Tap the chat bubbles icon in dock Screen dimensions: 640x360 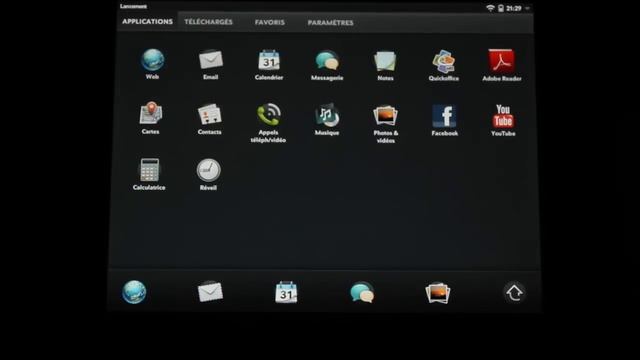coord(362,293)
